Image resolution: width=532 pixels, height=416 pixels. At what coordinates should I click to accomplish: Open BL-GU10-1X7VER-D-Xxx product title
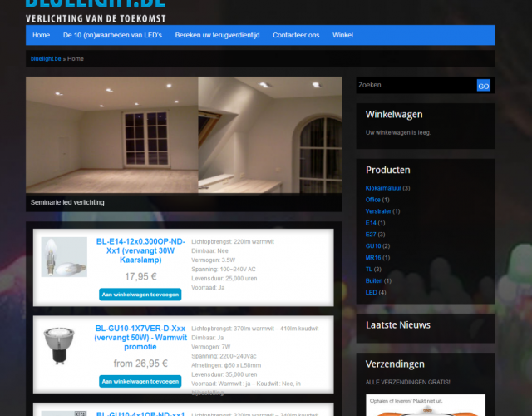point(140,338)
